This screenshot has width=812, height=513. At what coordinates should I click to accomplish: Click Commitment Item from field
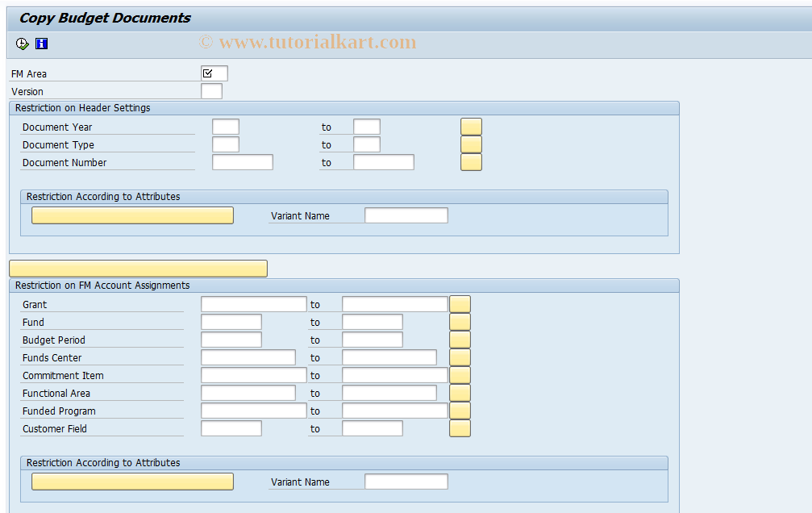[254, 375]
